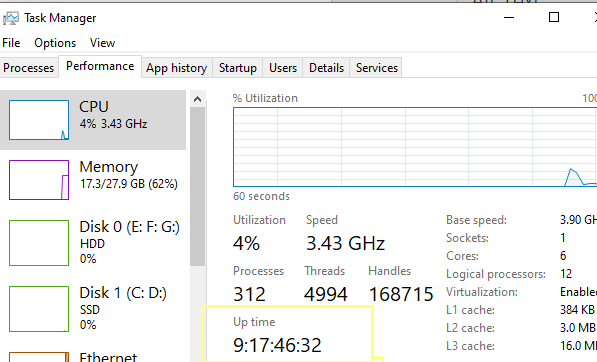Maximize the Task Manager window
Screen dimensions: 597x362
point(554,18)
